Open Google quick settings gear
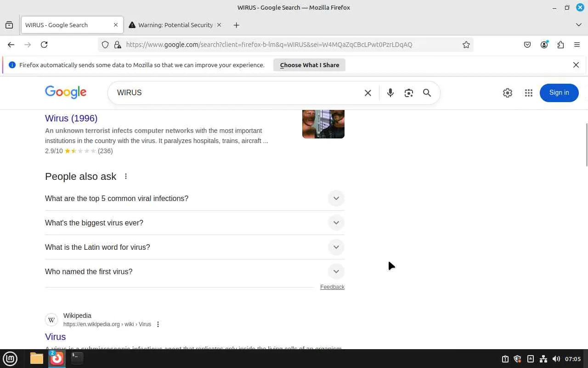588x368 pixels. pyautogui.click(x=508, y=93)
